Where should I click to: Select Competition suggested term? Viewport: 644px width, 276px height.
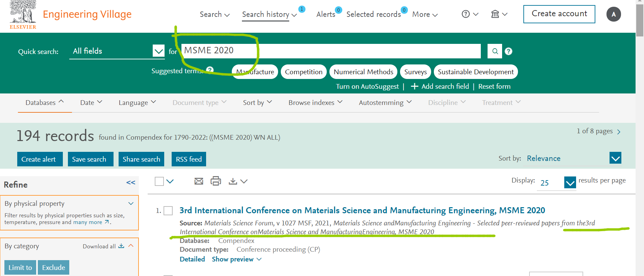pos(304,72)
